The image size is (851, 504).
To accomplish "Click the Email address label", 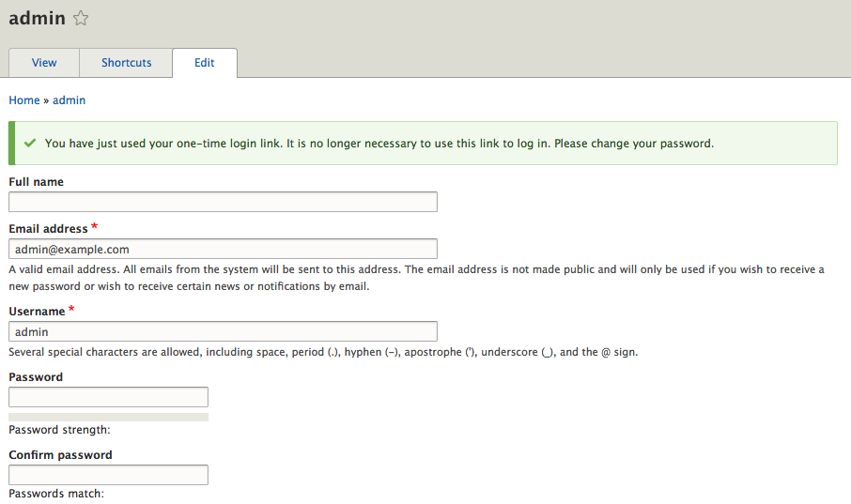I will (x=48, y=229).
